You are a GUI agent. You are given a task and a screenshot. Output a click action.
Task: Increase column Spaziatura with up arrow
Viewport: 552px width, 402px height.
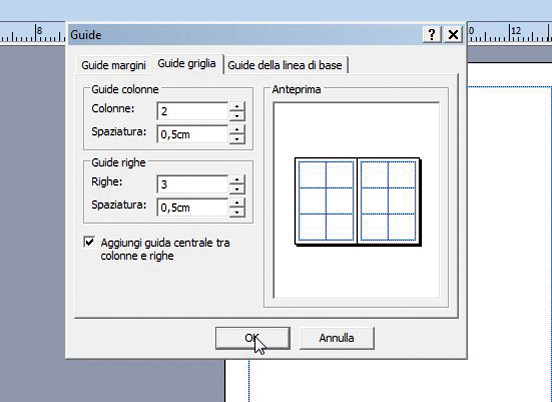(x=237, y=130)
